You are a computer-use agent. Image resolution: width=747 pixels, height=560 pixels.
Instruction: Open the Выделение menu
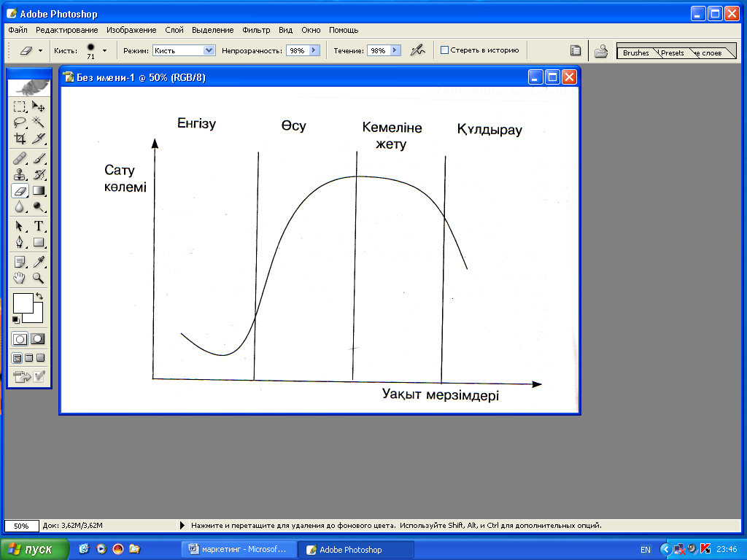tap(212, 30)
